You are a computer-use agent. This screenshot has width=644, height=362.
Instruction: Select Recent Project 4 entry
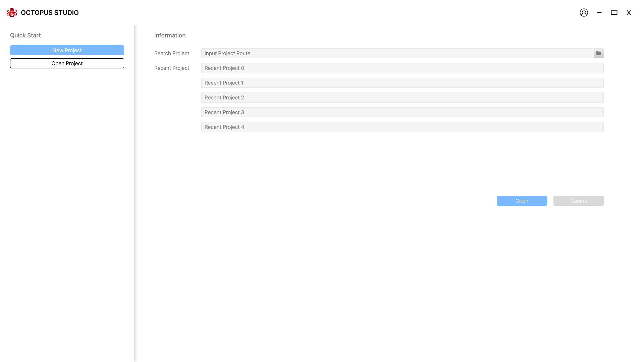[402, 127]
